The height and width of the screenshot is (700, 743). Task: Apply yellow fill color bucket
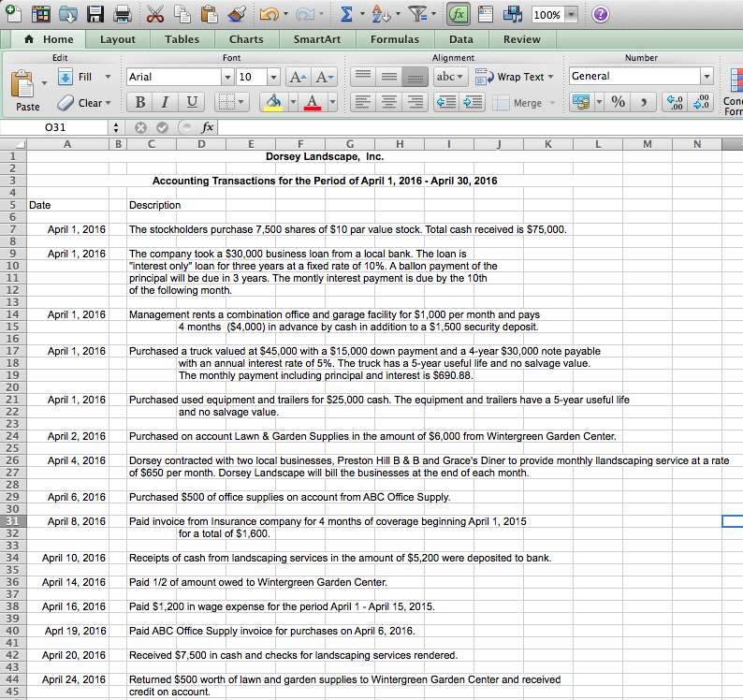[x=273, y=102]
